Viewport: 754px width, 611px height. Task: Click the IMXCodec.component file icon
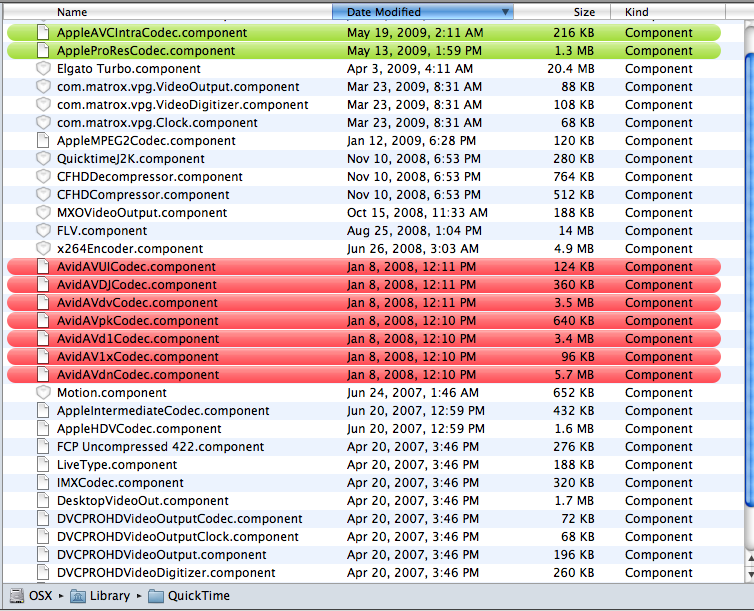pyautogui.click(x=43, y=483)
